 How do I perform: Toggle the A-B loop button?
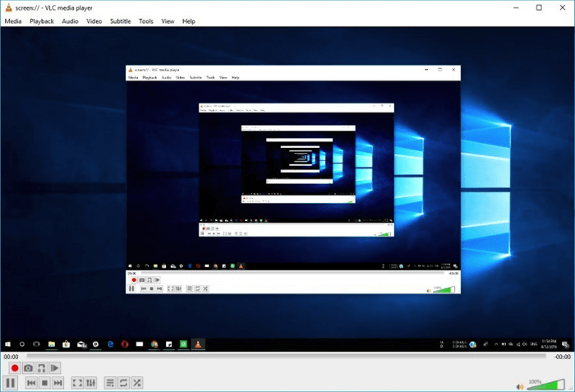(x=41, y=368)
